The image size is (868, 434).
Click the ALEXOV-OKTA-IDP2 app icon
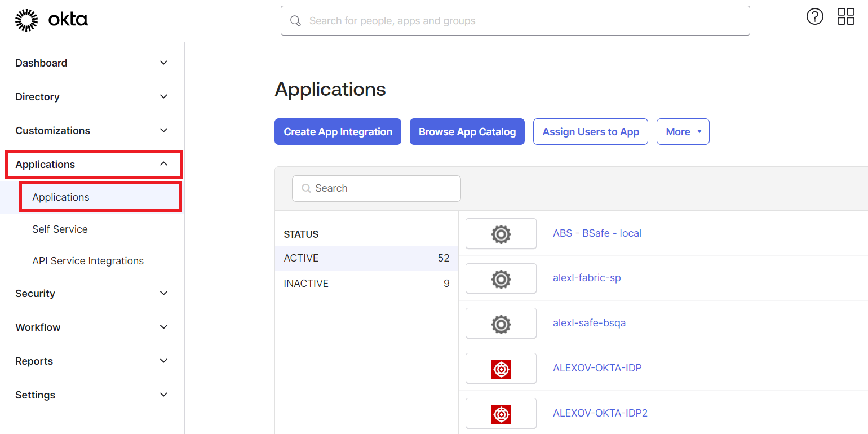[x=501, y=413]
